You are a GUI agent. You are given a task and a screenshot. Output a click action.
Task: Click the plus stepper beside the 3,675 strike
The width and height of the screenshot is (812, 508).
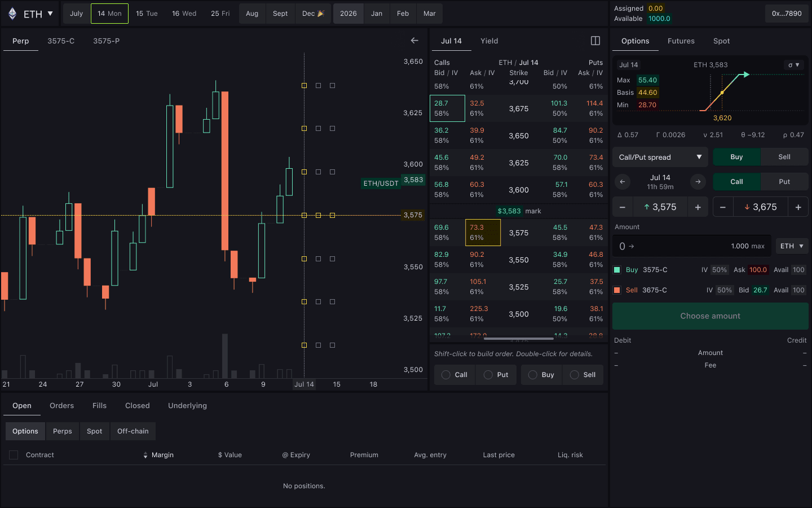click(798, 207)
